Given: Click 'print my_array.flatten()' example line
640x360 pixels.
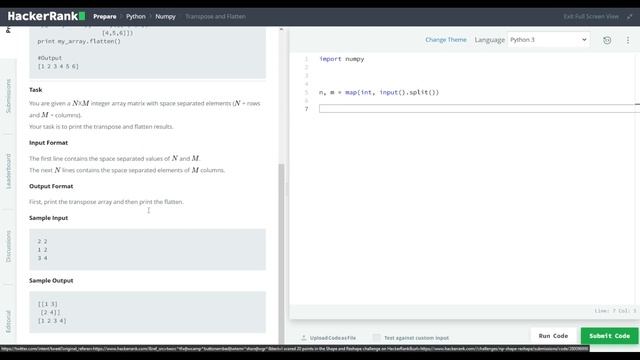Looking at the screenshot, I should pyautogui.click(x=79, y=41).
